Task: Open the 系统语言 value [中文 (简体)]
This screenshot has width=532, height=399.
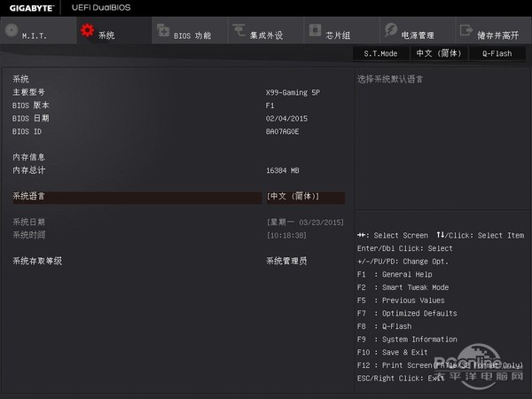Action: [305, 197]
